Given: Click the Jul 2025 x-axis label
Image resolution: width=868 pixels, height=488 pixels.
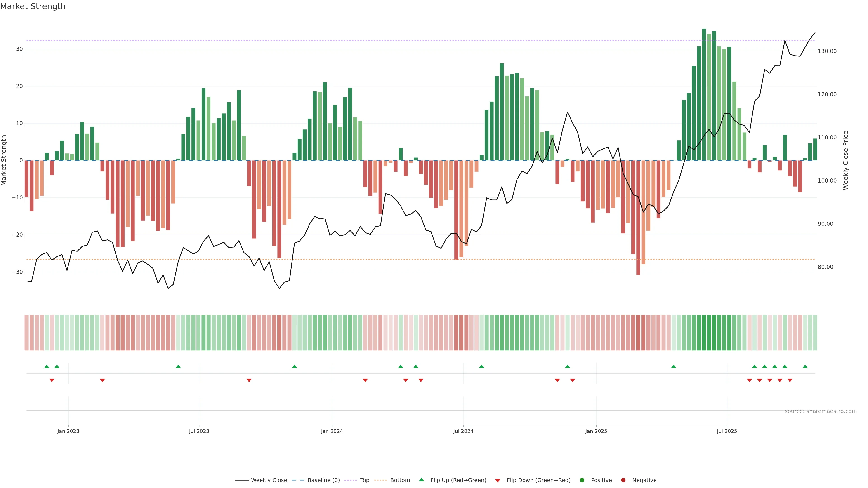Looking at the screenshot, I should pos(727,431).
